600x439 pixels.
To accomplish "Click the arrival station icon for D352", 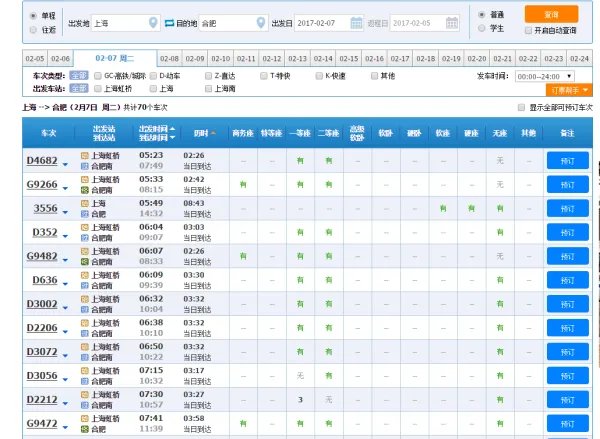I will click(x=85, y=238).
